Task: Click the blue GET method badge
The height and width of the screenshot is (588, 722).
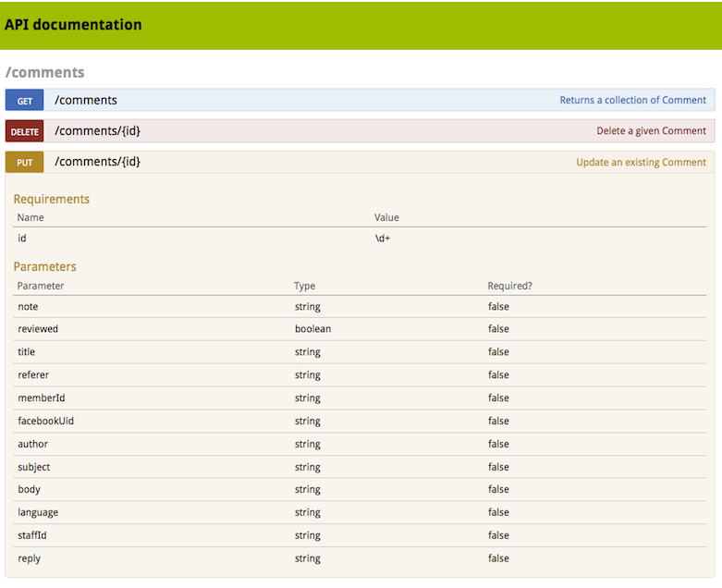Action: [25, 101]
